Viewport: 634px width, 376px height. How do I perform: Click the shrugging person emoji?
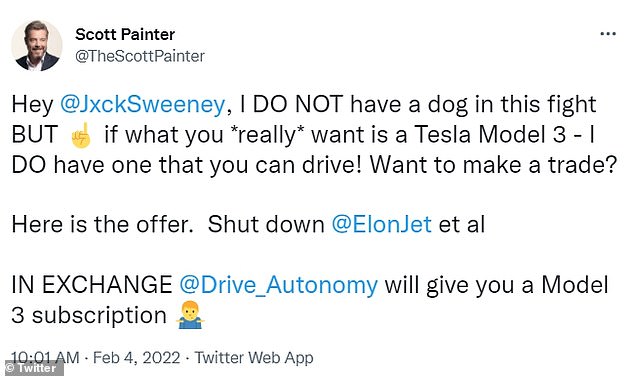(190, 316)
